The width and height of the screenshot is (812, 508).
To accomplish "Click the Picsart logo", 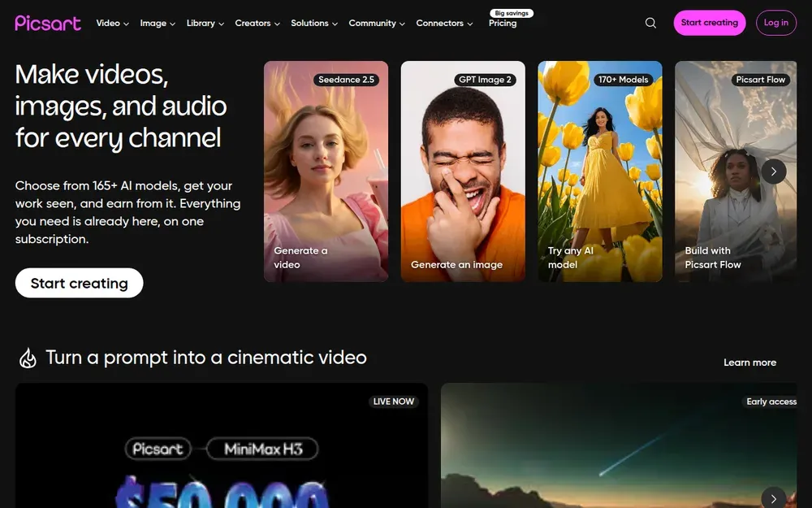I will (48, 23).
